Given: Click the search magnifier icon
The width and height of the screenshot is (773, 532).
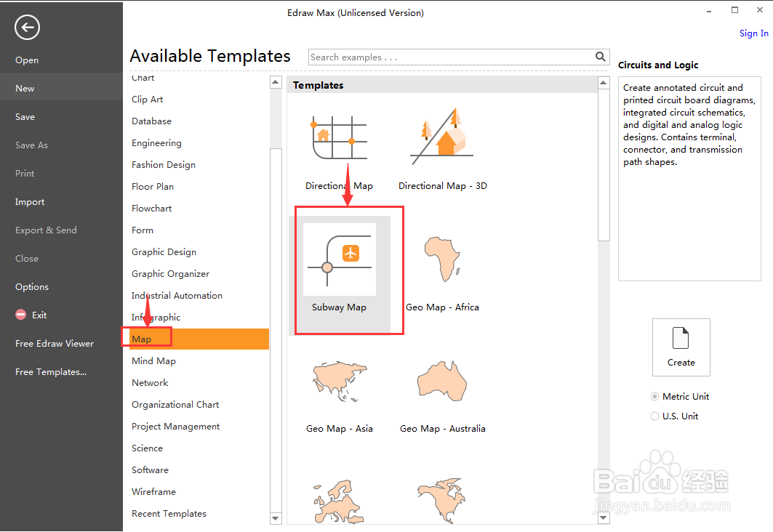Looking at the screenshot, I should pyautogui.click(x=600, y=57).
